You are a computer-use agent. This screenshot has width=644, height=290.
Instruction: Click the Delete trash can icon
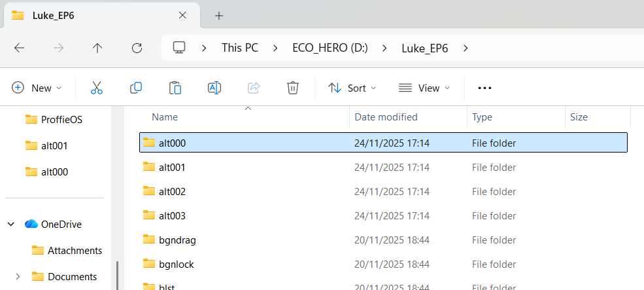pos(293,88)
